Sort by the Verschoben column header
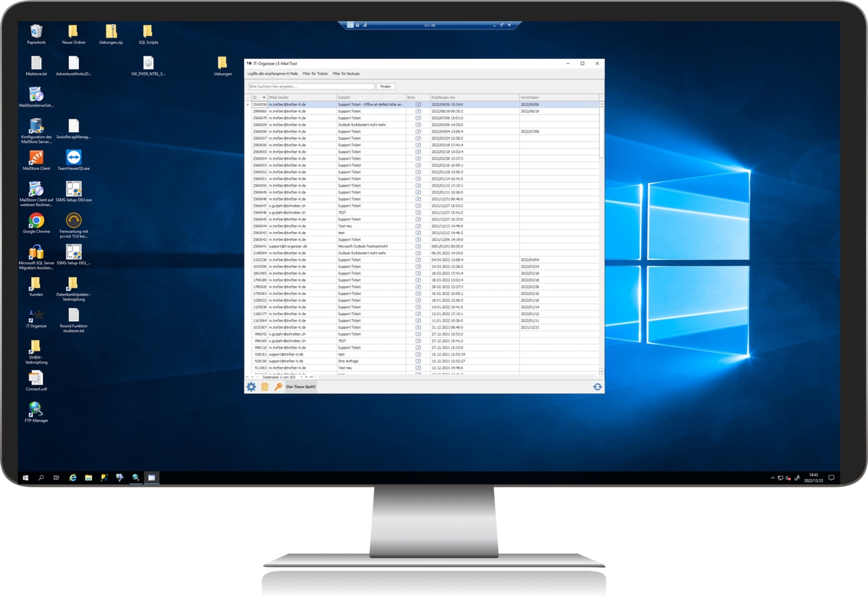The height and width of the screenshot is (597, 868). [559, 97]
